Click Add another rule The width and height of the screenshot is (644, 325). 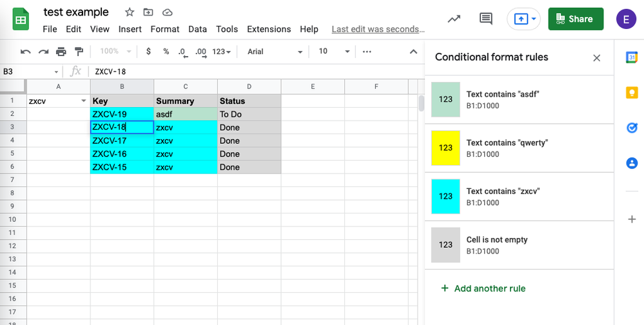pyautogui.click(x=483, y=288)
